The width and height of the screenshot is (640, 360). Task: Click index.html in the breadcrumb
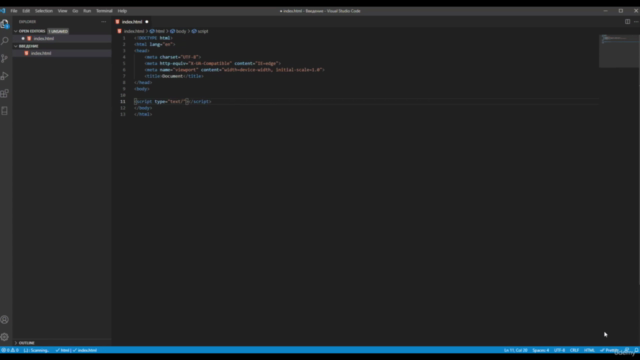tap(134, 31)
